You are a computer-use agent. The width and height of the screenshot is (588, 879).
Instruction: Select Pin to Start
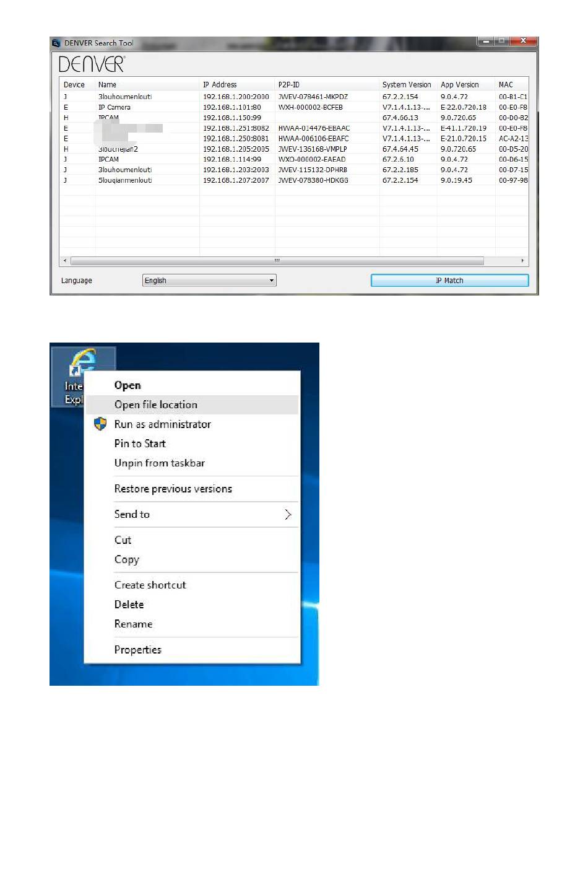pyautogui.click(x=140, y=444)
